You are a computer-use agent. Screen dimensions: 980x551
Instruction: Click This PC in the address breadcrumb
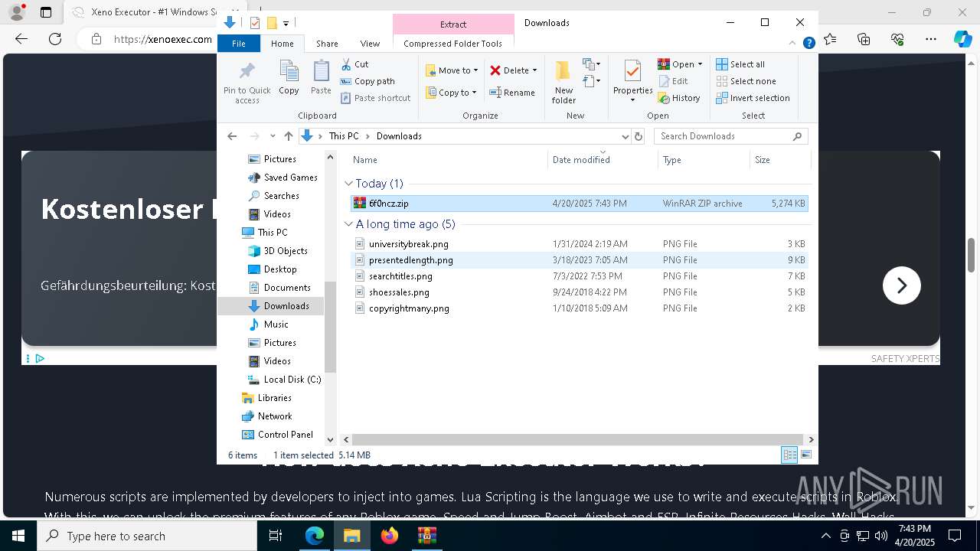pos(344,136)
